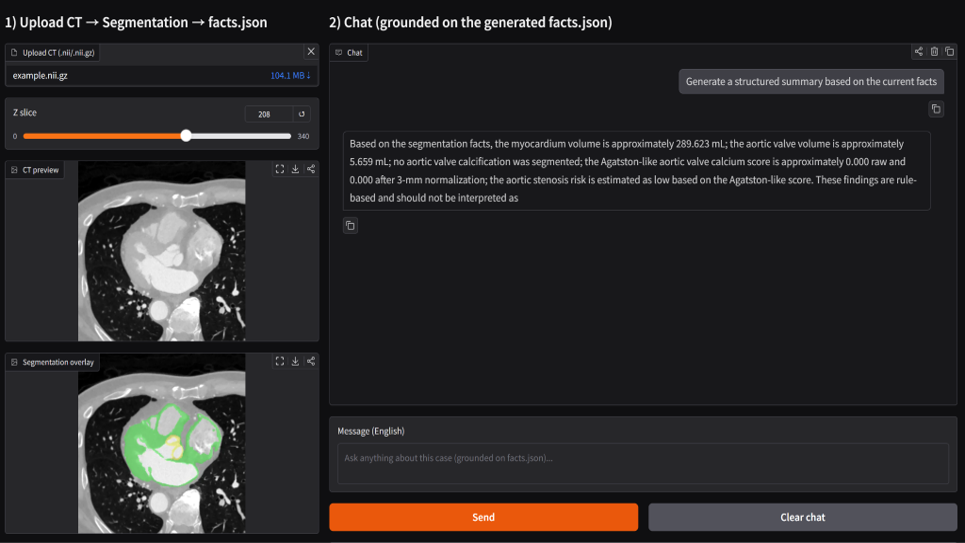The height and width of the screenshot is (543, 965).
Task: Copy the entire chat conversation
Action: coord(950,52)
